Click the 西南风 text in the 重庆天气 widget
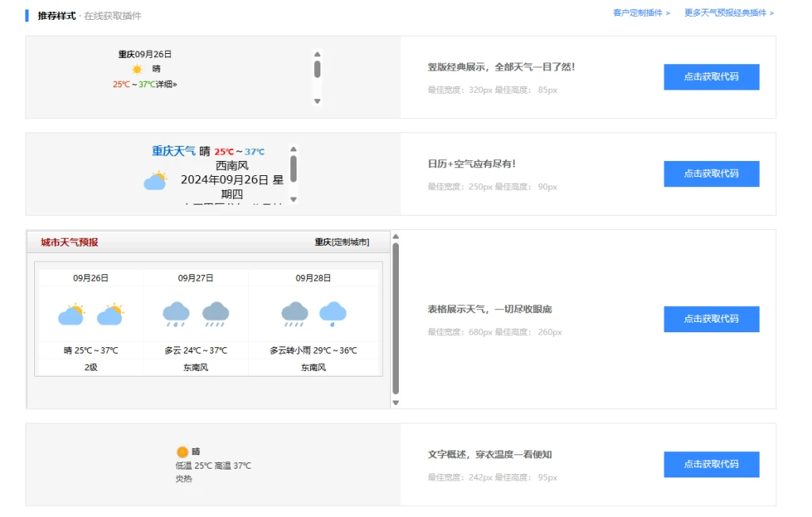 pos(232,165)
